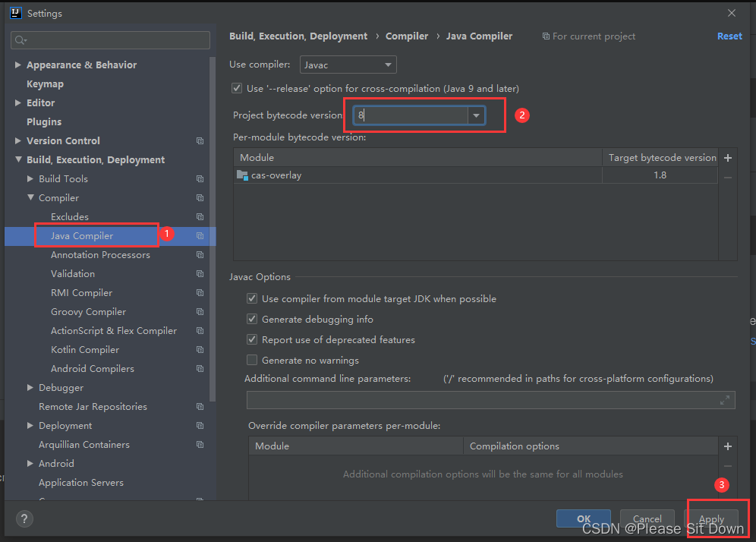
Task: Click the OK button
Action: coord(584,519)
